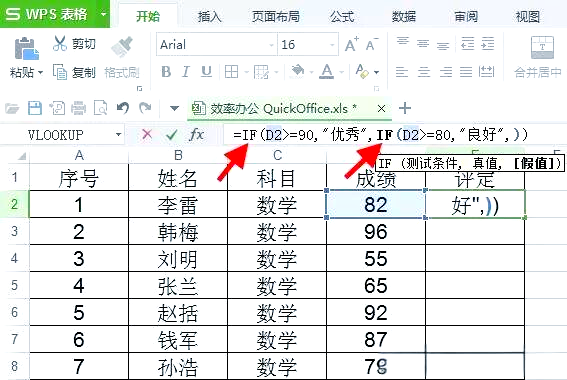This screenshot has width=567, height=380.
Task: Open print preview icon
Action: coord(100,108)
